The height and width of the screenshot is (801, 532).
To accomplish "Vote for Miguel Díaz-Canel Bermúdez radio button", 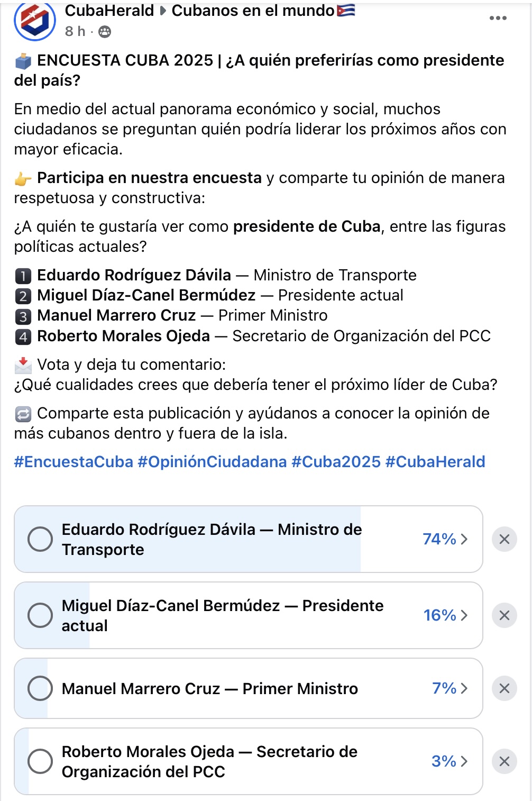I will click(x=40, y=615).
